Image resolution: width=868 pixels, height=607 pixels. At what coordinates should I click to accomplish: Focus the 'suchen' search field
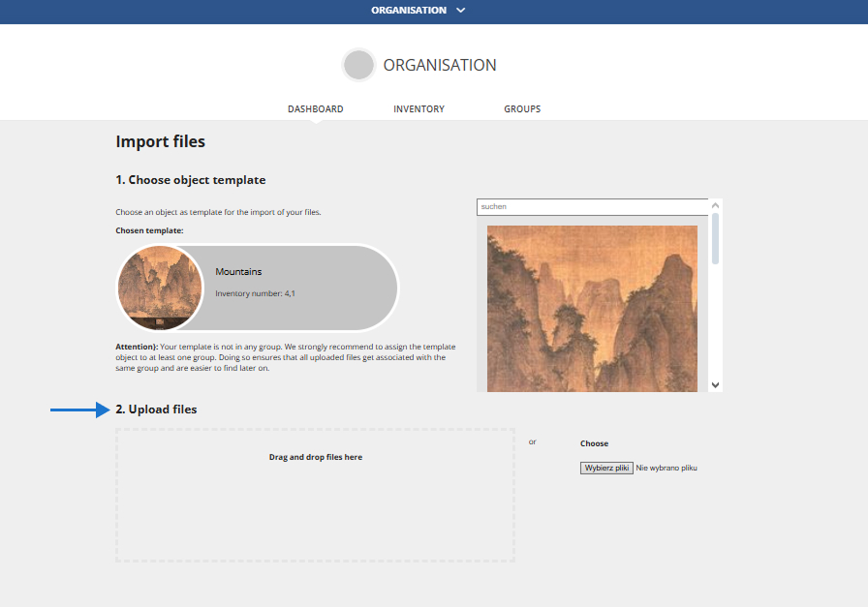[x=592, y=206]
